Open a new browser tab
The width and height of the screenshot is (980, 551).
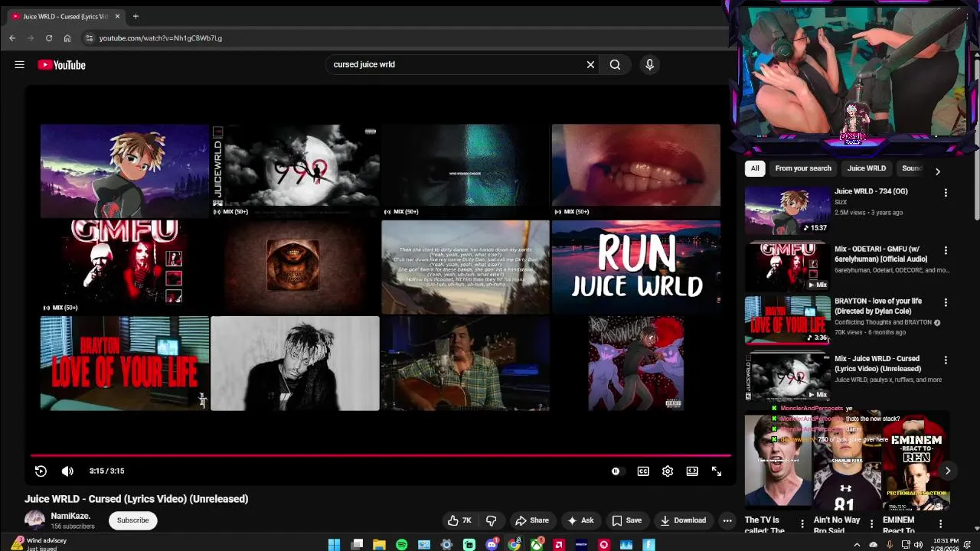pyautogui.click(x=136, y=16)
